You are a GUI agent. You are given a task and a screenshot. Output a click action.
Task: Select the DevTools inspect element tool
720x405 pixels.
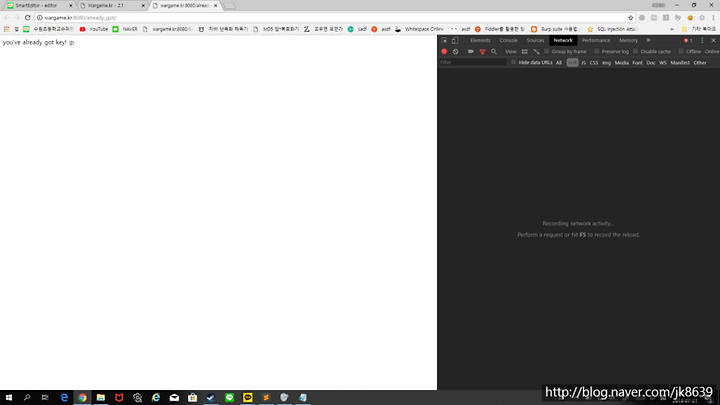coord(444,40)
